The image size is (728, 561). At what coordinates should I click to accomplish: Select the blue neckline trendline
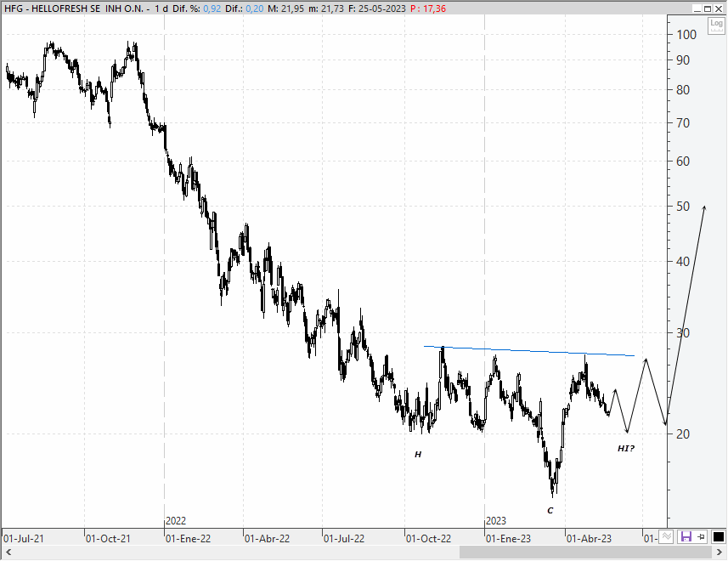pos(529,350)
